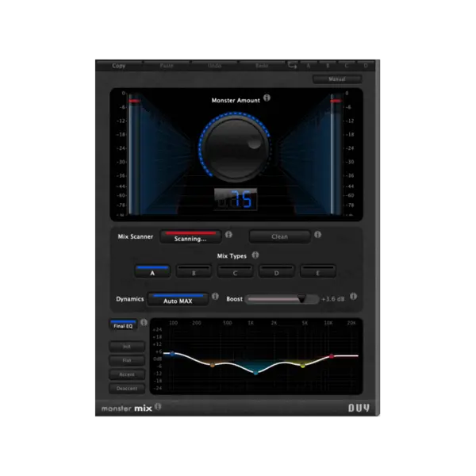
Task: Select Mix Type A
Action: pyautogui.click(x=152, y=271)
